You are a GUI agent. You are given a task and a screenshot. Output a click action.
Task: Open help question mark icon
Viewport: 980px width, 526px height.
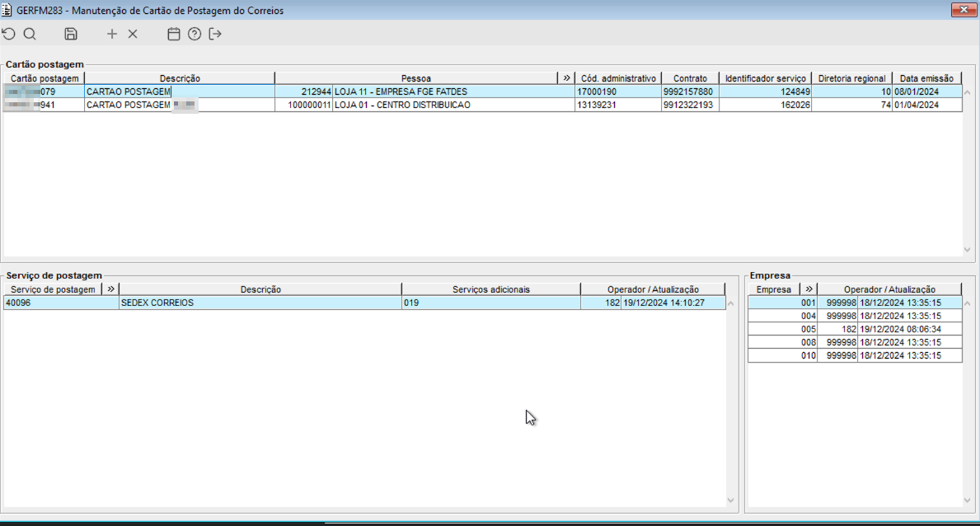195,34
